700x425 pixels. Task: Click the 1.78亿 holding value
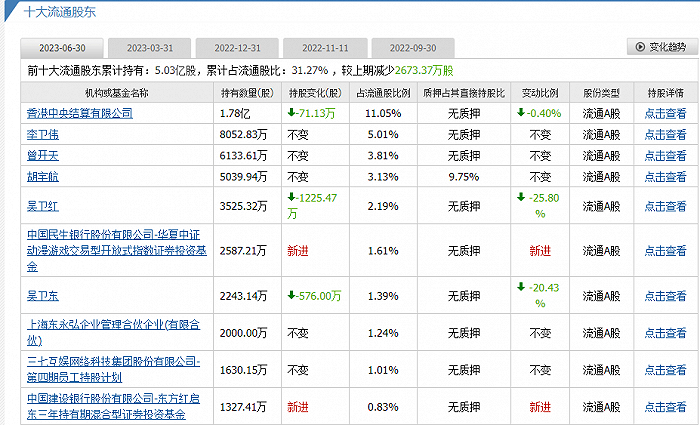235,113
